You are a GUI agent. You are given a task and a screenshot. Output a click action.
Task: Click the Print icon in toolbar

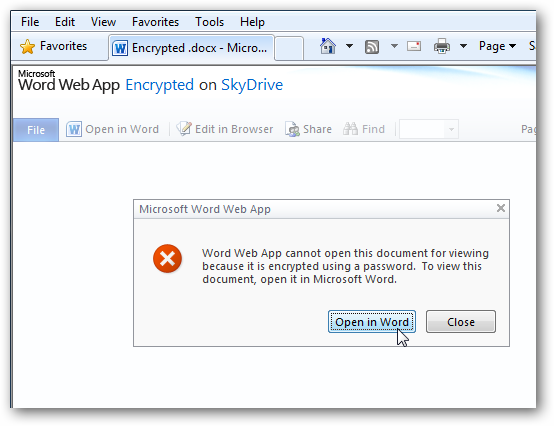[442, 46]
